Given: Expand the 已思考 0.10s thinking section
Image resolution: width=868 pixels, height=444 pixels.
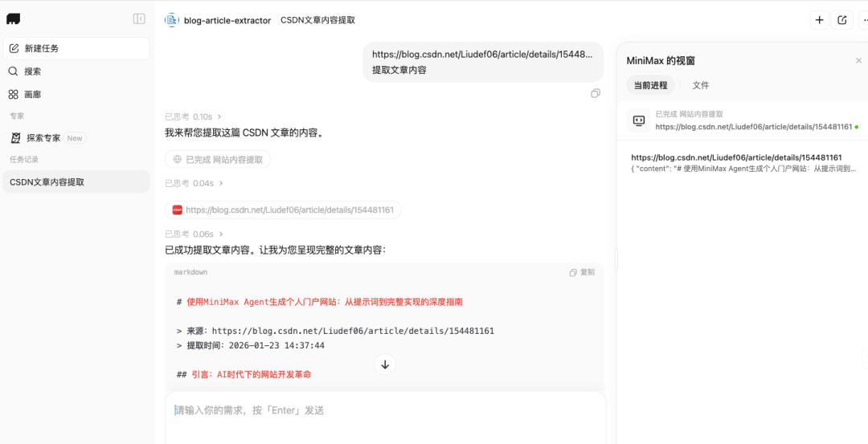Looking at the screenshot, I should click(x=193, y=116).
